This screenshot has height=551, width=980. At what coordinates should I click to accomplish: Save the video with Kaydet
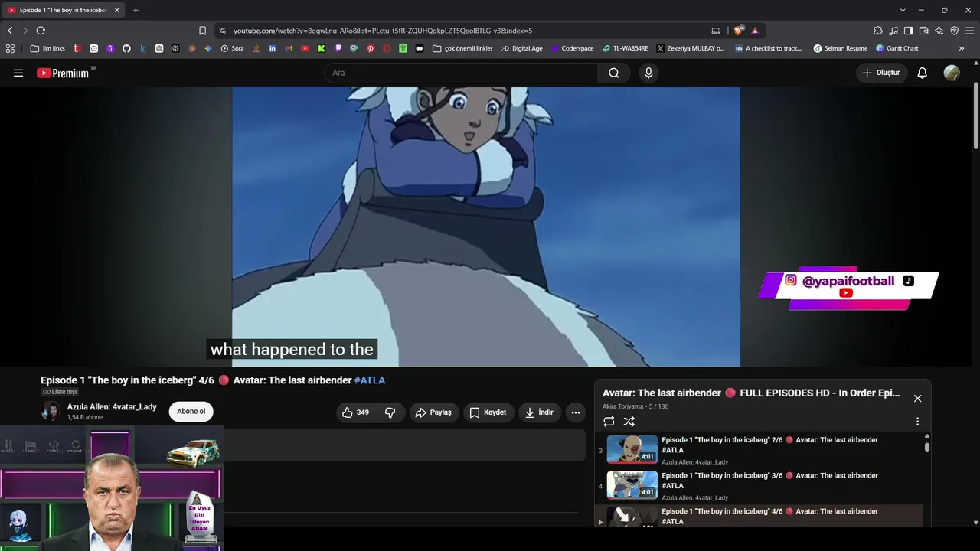pos(488,412)
